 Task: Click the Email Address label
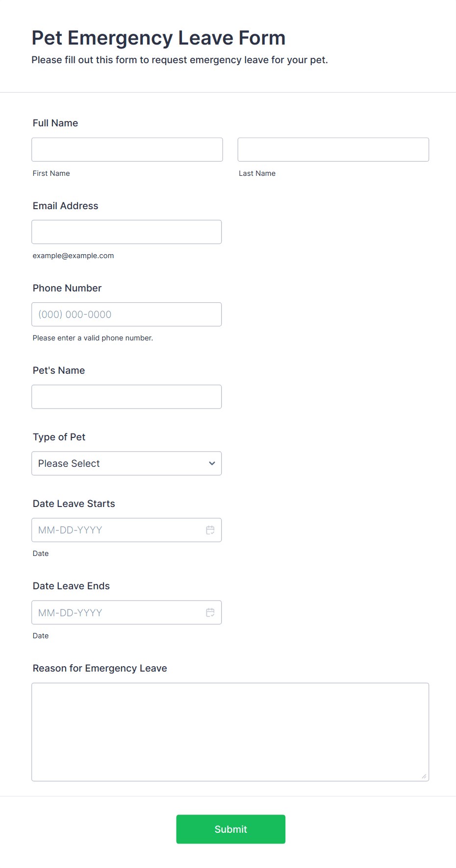point(65,206)
